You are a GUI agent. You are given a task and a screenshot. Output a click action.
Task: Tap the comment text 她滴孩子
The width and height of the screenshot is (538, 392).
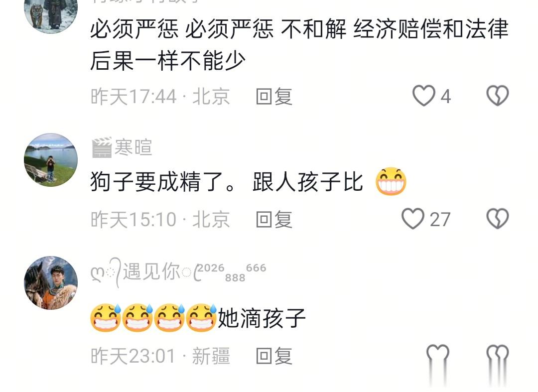(262, 318)
